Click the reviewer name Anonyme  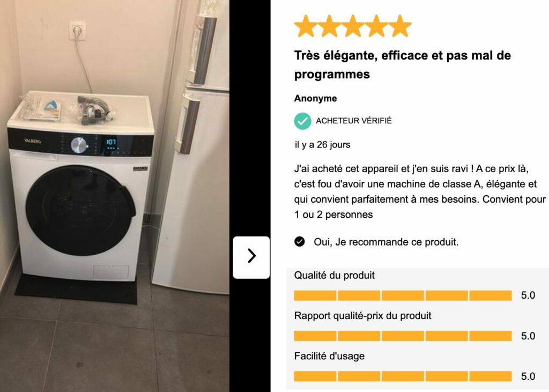pos(315,99)
